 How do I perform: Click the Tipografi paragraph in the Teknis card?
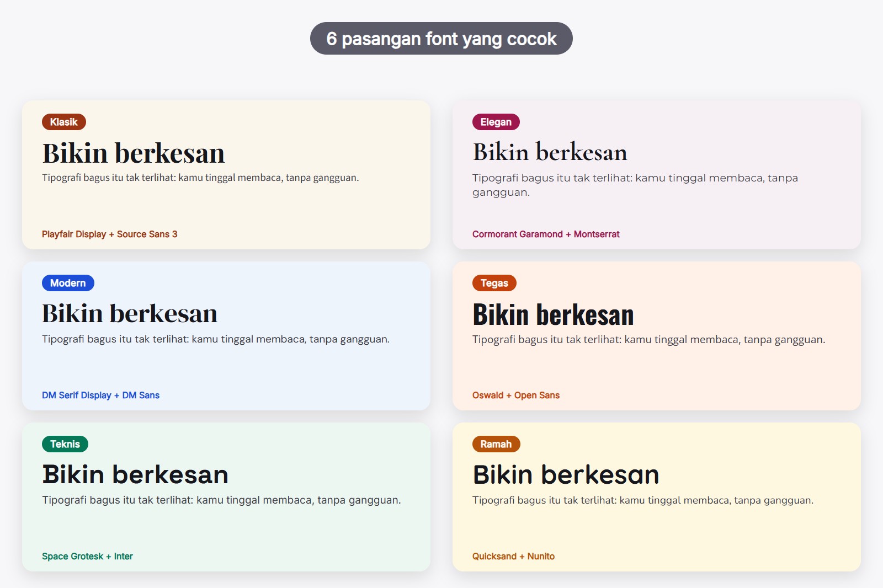pyautogui.click(x=221, y=500)
